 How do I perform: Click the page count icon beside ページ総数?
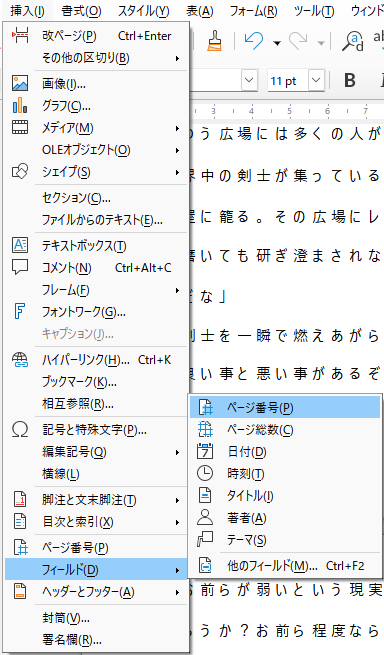(205, 429)
